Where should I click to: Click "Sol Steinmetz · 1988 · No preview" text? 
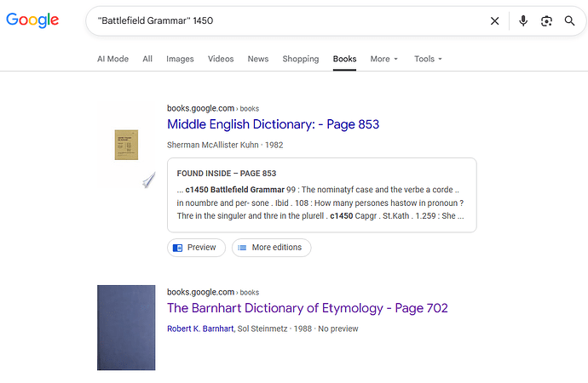(297, 329)
